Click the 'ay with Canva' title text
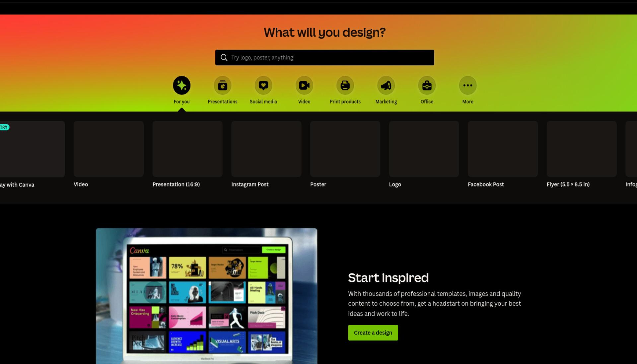 (17, 184)
